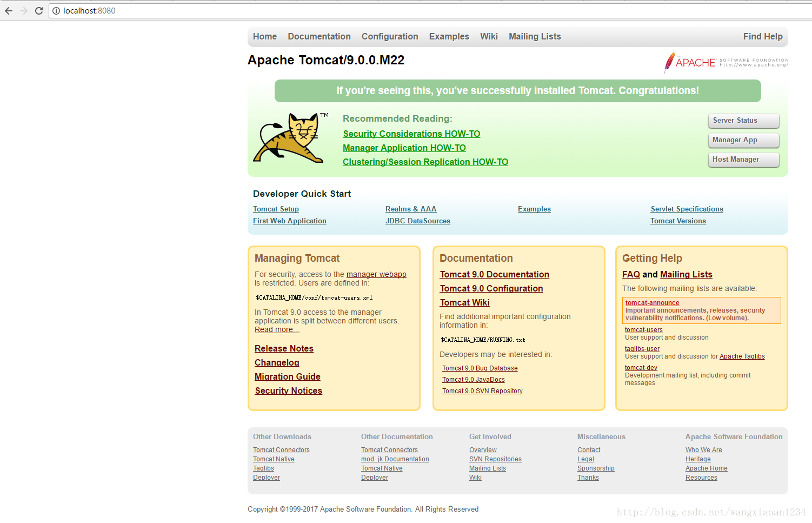Open the Apache Home link

click(x=707, y=469)
